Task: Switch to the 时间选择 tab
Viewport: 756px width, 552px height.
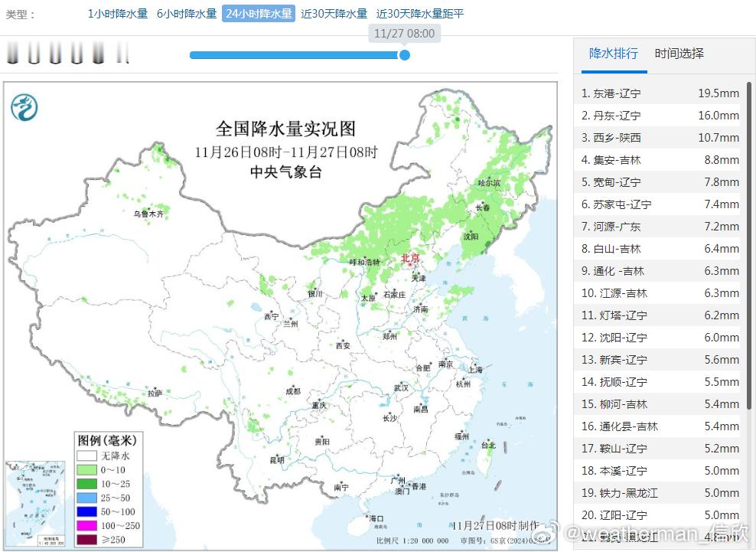Action: pyautogui.click(x=679, y=54)
